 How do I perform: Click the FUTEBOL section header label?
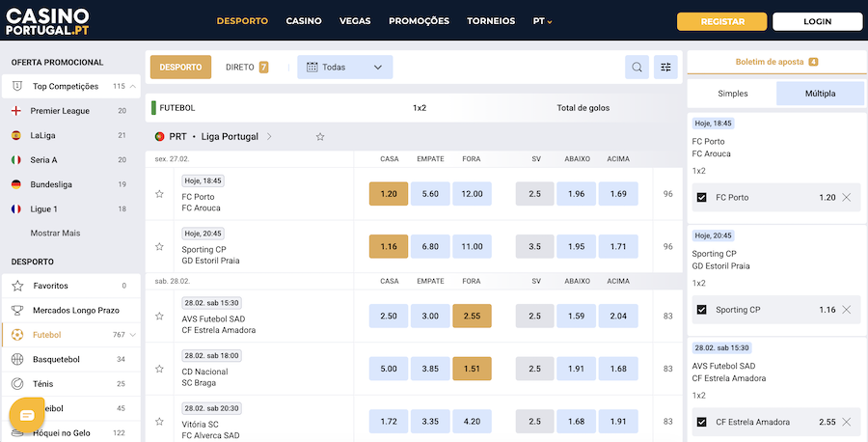point(177,108)
